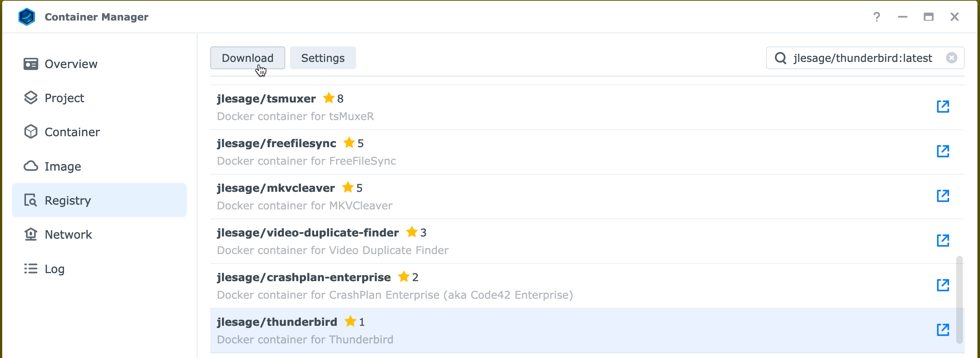The height and width of the screenshot is (358, 980).
Task: Open registry Settings
Action: pos(323,58)
